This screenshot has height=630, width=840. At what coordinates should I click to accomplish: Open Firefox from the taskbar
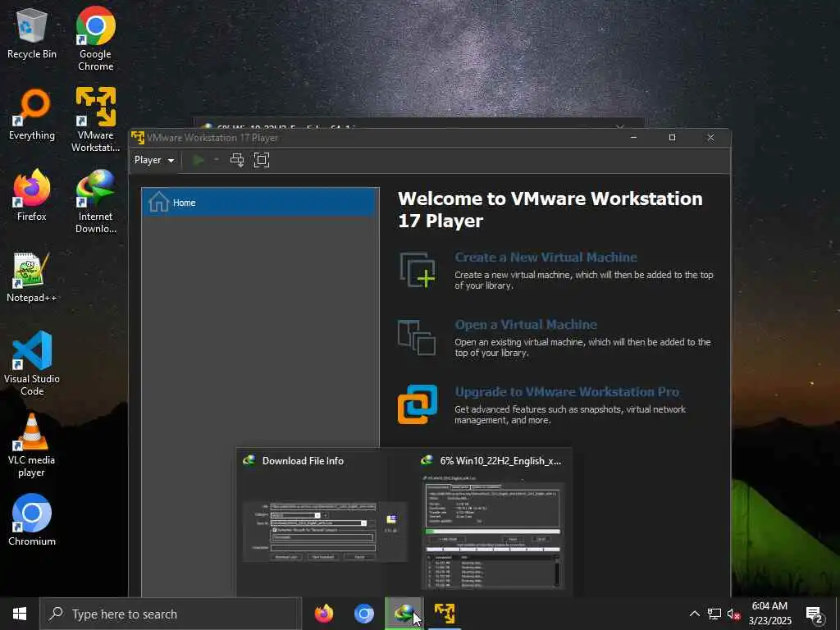(x=323, y=614)
